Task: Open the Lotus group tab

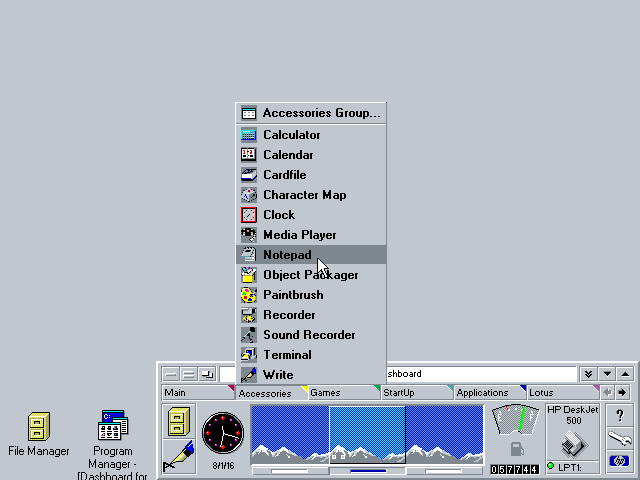Action: click(x=563, y=393)
